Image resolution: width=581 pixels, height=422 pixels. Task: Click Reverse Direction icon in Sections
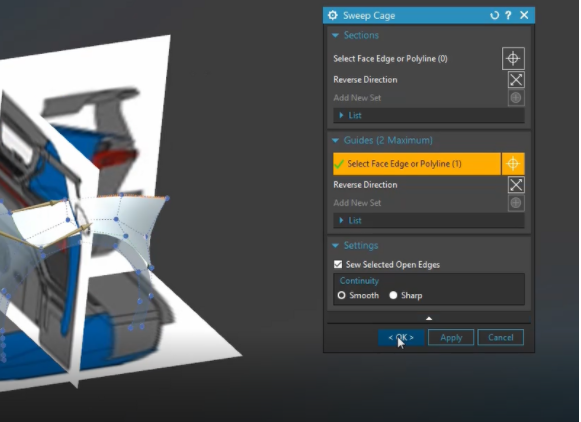[x=516, y=80]
